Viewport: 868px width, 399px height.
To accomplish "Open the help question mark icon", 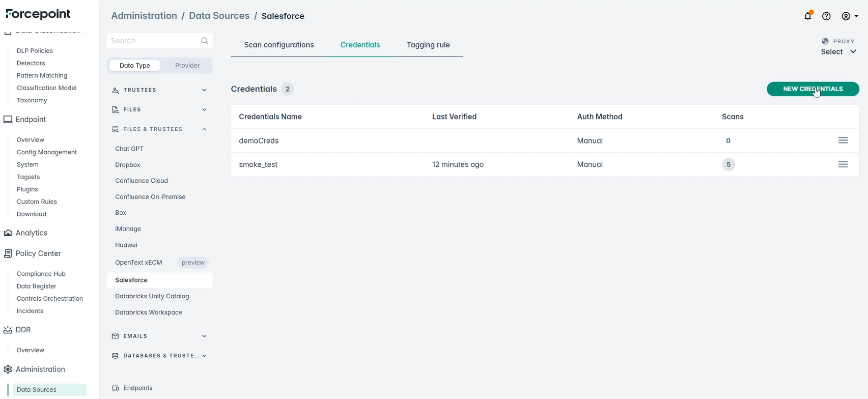I will (826, 16).
